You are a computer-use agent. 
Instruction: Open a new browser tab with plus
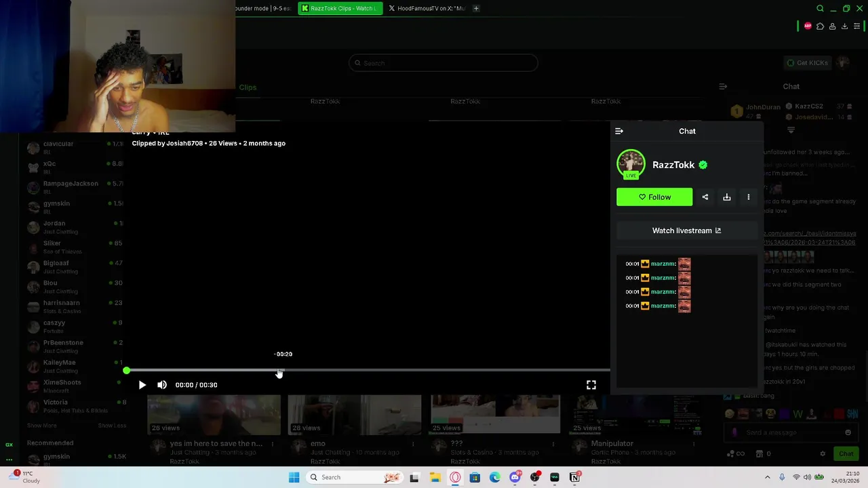point(476,8)
